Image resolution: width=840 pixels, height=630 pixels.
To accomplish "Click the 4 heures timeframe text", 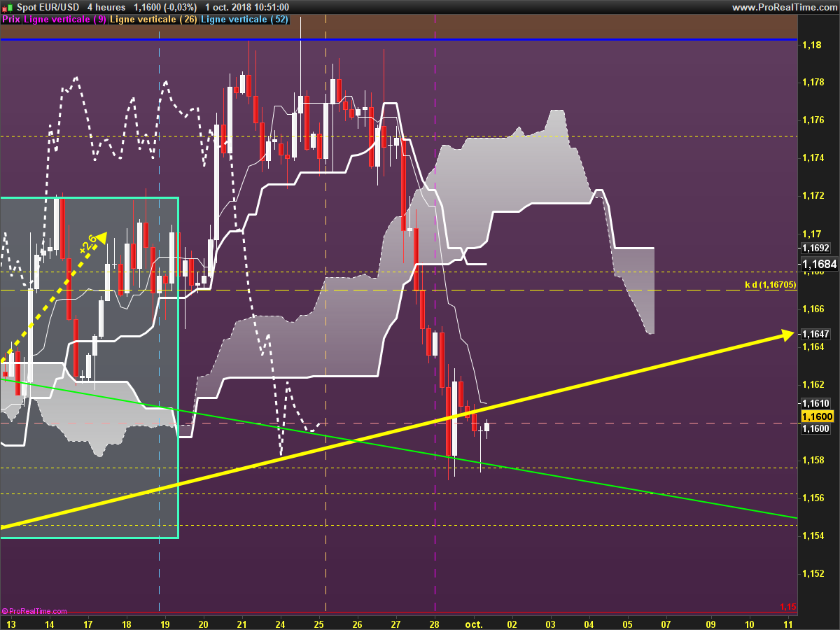I will pos(106,7).
